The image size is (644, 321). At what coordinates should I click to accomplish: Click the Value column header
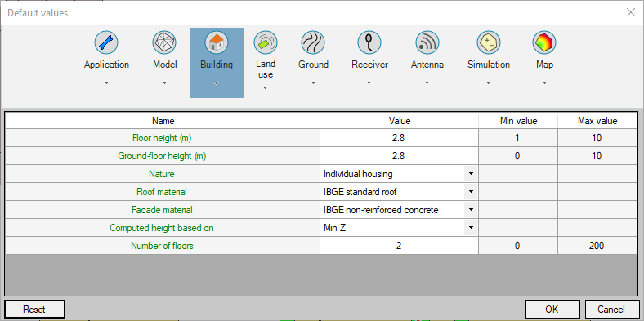pos(399,121)
